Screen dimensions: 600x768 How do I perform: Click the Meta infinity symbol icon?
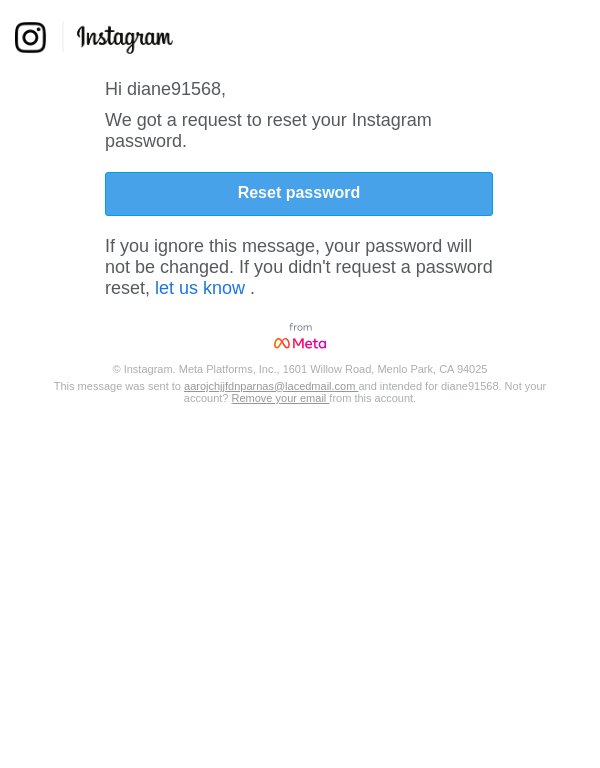coord(282,343)
